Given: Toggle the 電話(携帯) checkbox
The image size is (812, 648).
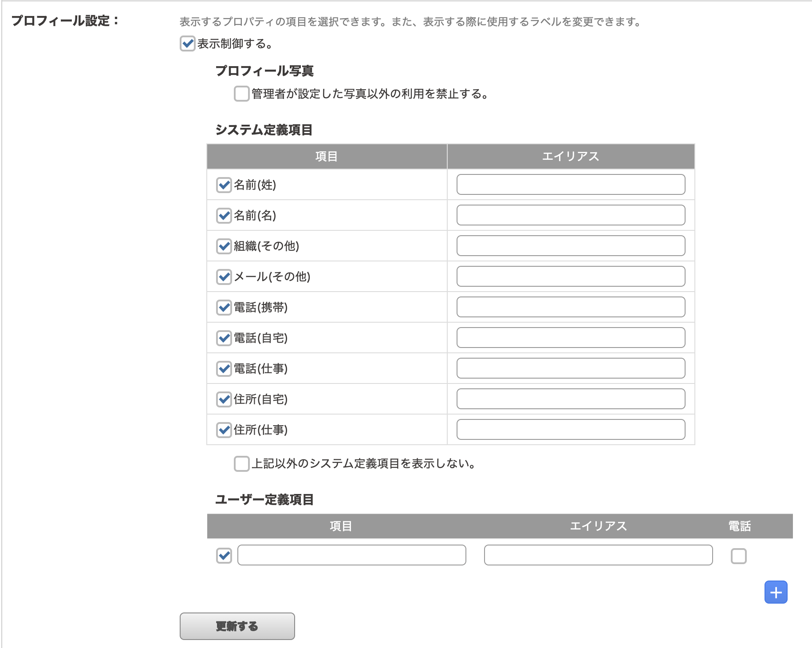Looking at the screenshot, I should tap(224, 307).
